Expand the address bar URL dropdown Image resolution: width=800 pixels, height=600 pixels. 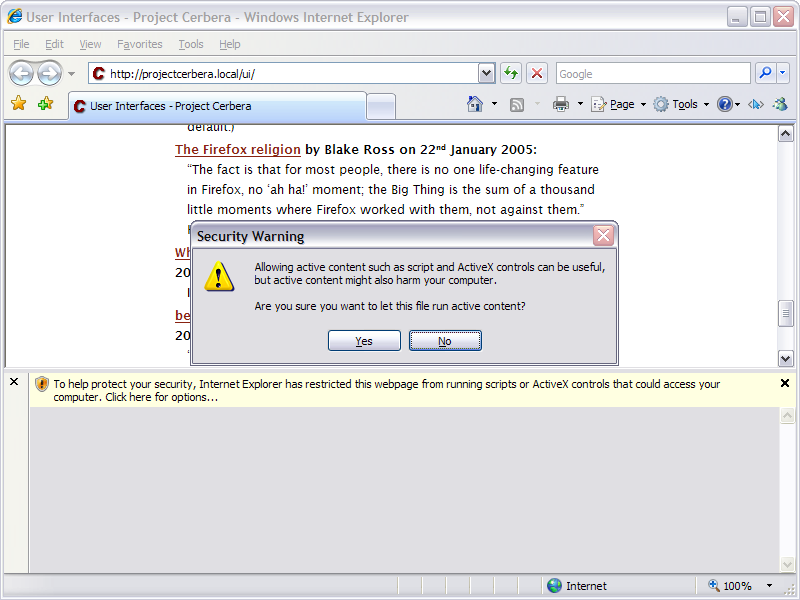pyautogui.click(x=486, y=73)
